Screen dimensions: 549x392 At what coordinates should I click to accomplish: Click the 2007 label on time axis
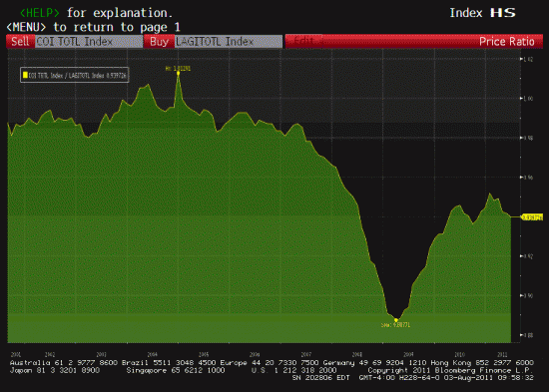coord(306,354)
